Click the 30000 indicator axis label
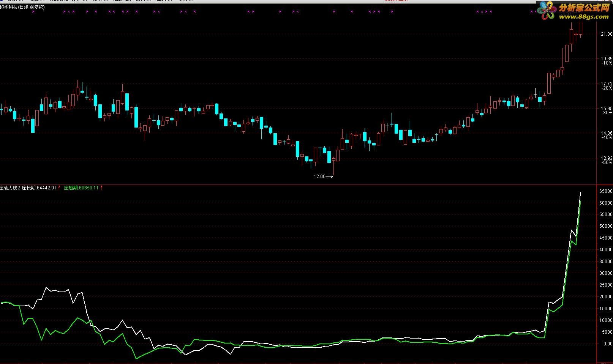The height and width of the screenshot is (364, 613). 606,273
